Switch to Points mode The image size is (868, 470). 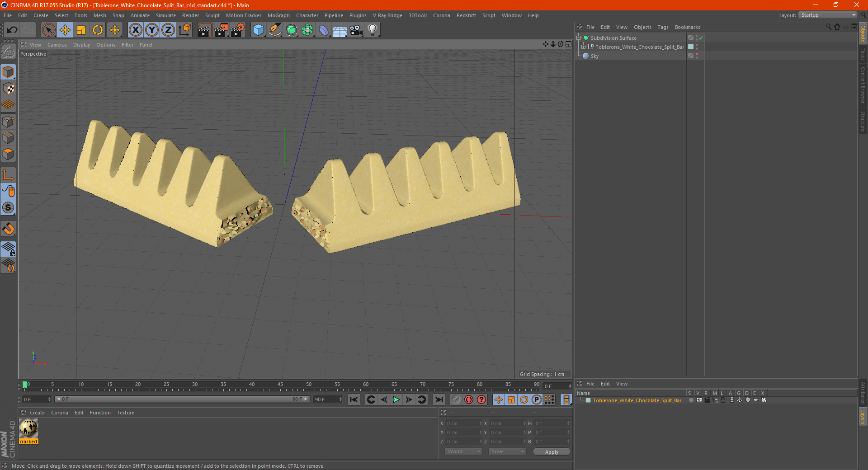[8, 122]
